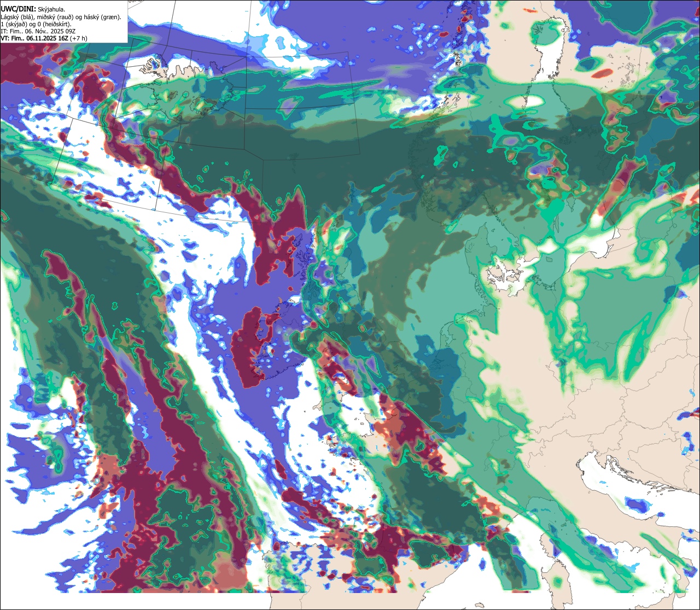Screen dimensions: 700x610
Task: Click the 'UWC/DINI: Skýjahula.' title line
Action: click(33, 9)
